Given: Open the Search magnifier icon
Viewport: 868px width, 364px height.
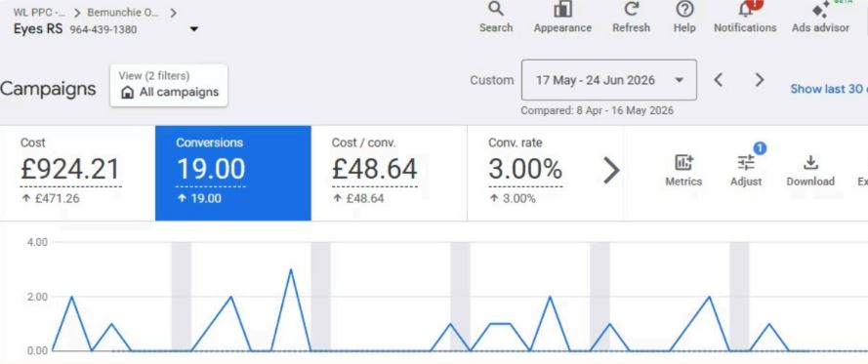Looking at the screenshot, I should 496,10.
